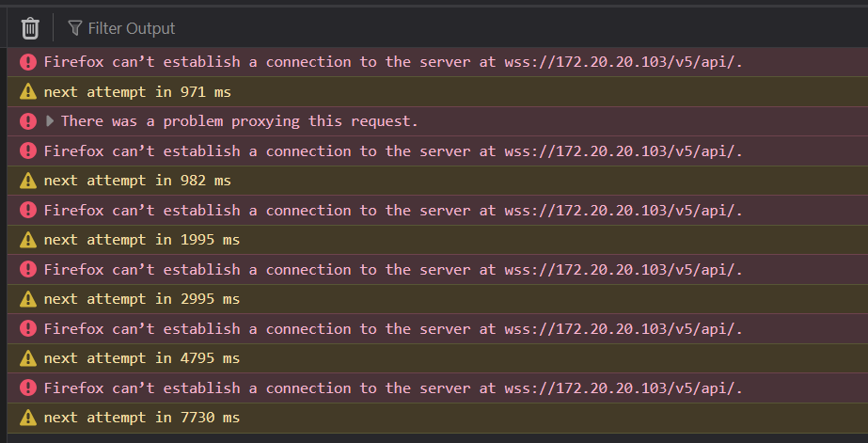Click warning icon beside "982 ms" message
Screen dimensions: 868x443
point(27,181)
